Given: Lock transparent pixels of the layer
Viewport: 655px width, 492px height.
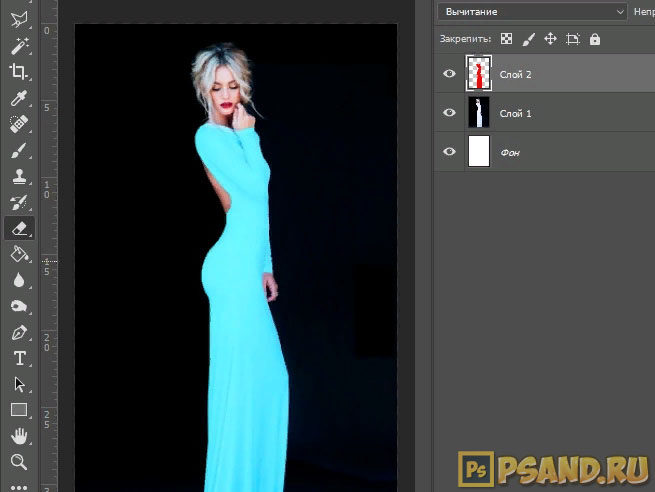Looking at the screenshot, I should (x=506, y=39).
